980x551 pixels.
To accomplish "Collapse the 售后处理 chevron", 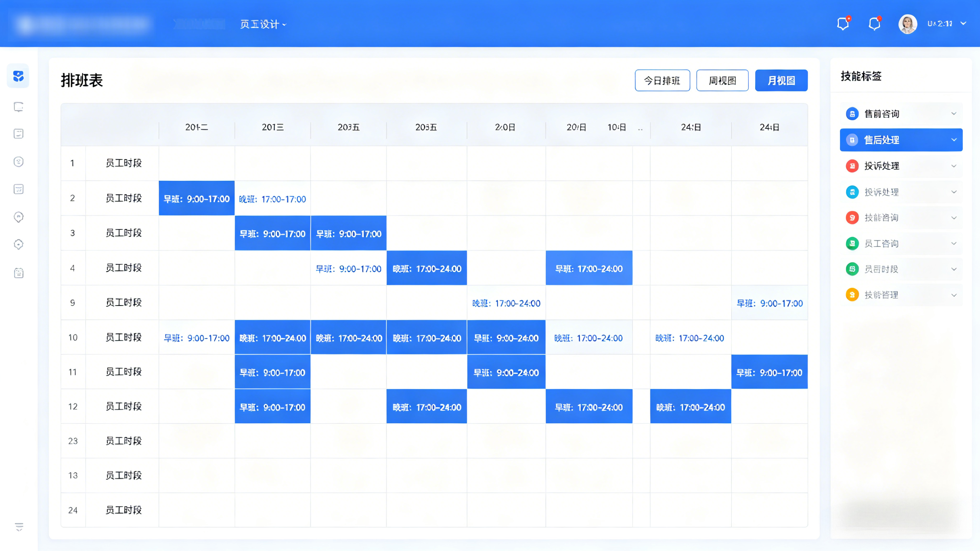I will (953, 140).
